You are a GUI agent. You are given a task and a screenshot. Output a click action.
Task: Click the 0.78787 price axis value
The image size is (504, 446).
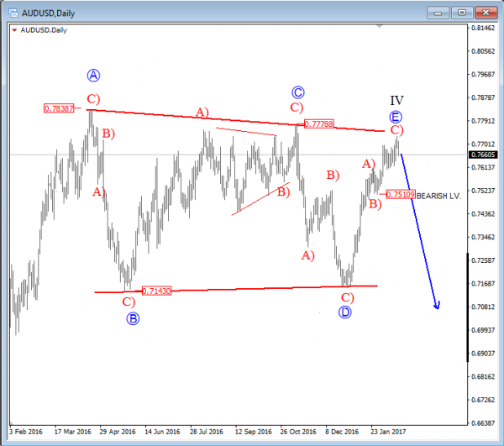[x=483, y=97]
